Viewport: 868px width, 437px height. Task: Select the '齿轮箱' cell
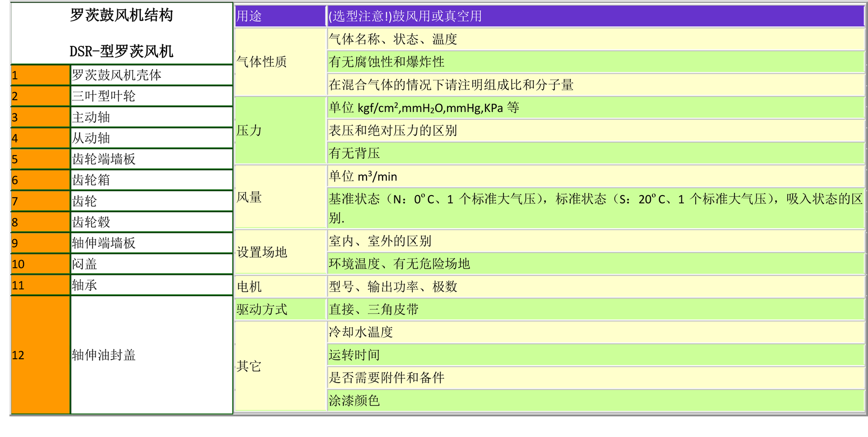click(151, 180)
